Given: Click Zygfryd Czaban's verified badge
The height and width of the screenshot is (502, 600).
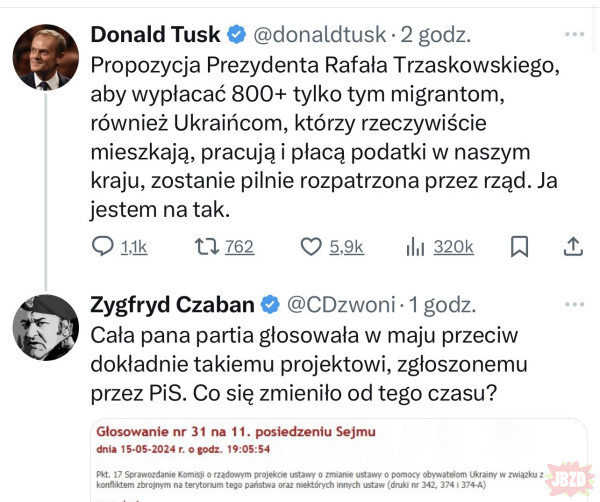Looking at the screenshot, I should [270, 303].
